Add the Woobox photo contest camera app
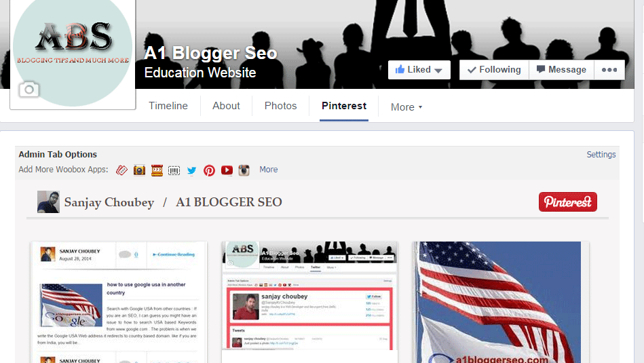 click(x=139, y=170)
